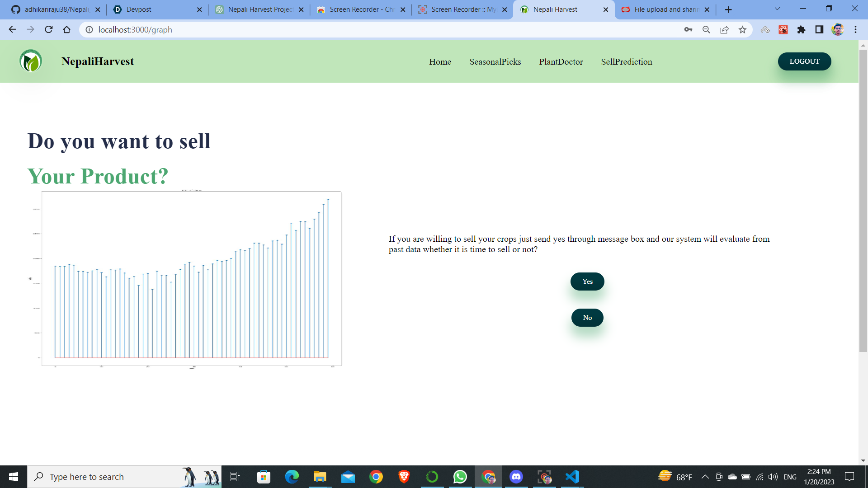Expand the tab search chevron

point(777,9)
